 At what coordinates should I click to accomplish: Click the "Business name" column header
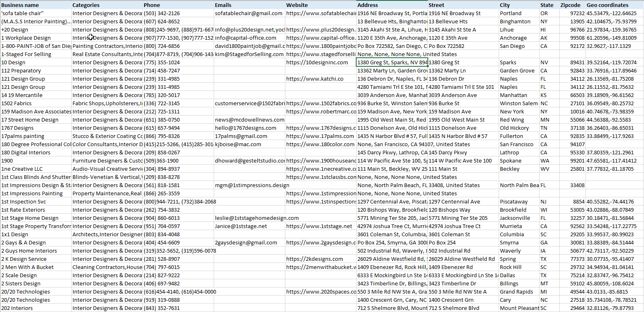tap(20, 5)
